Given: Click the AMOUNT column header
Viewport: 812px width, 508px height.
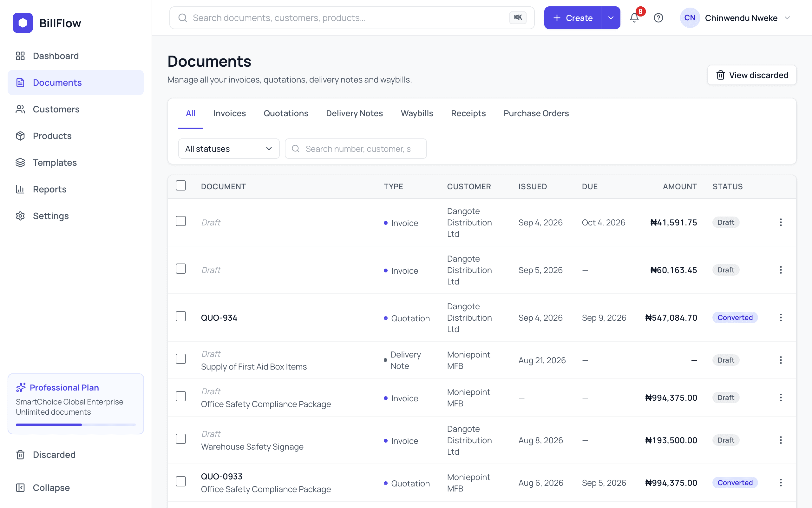Looking at the screenshot, I should pyautogui.click(x=680, y=186).
